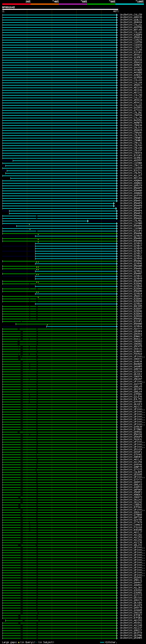Select hit label UniRef100_Q09TP8
The image size is (146, 644).
[x=131, y=196]
